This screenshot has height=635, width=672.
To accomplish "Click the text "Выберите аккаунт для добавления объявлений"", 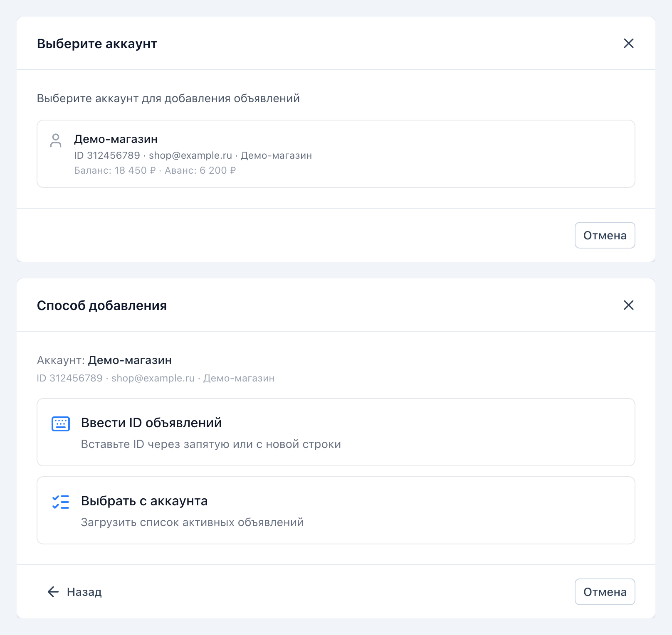I will (x=168, y=98).
